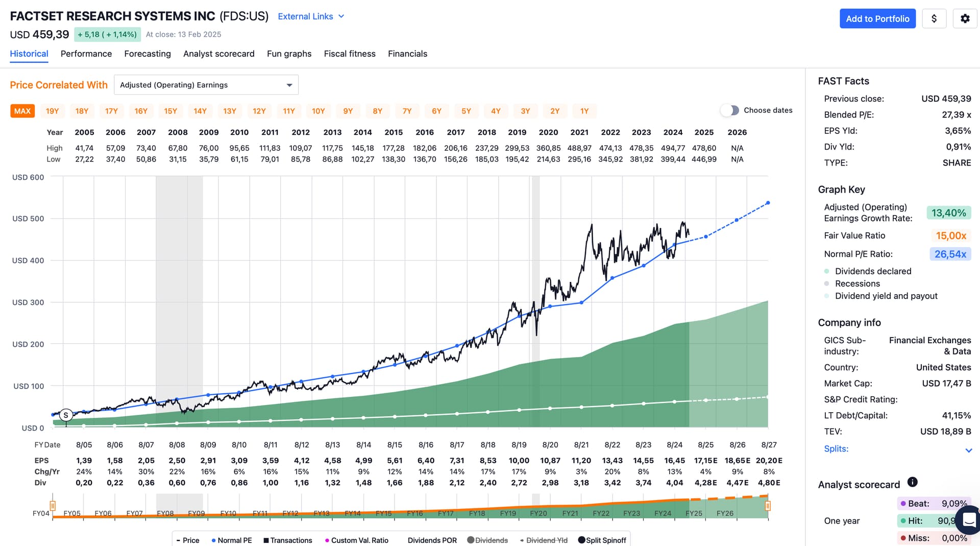Click the 20,20E EPS estimate

click(769, 461)
